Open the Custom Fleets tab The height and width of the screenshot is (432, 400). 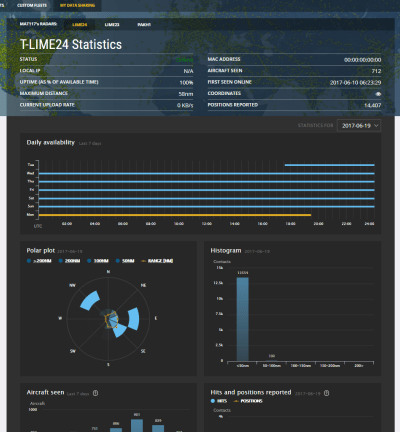32,5
